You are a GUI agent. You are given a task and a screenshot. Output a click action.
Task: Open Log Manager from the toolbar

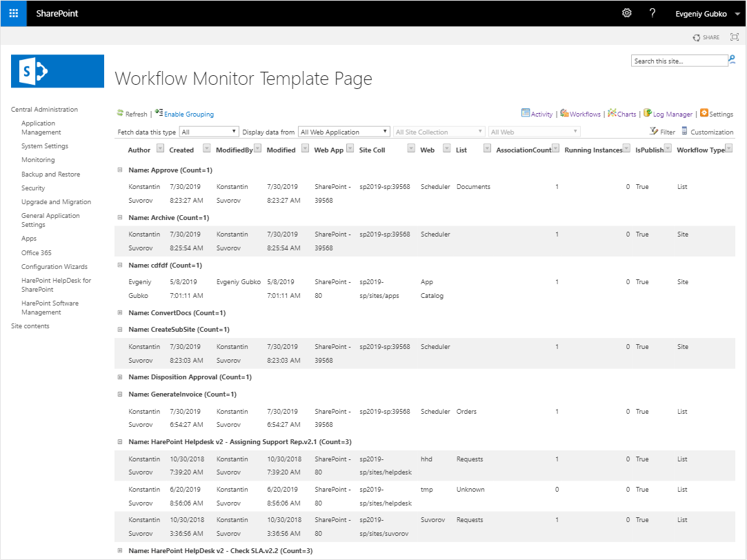pos(648,113)
